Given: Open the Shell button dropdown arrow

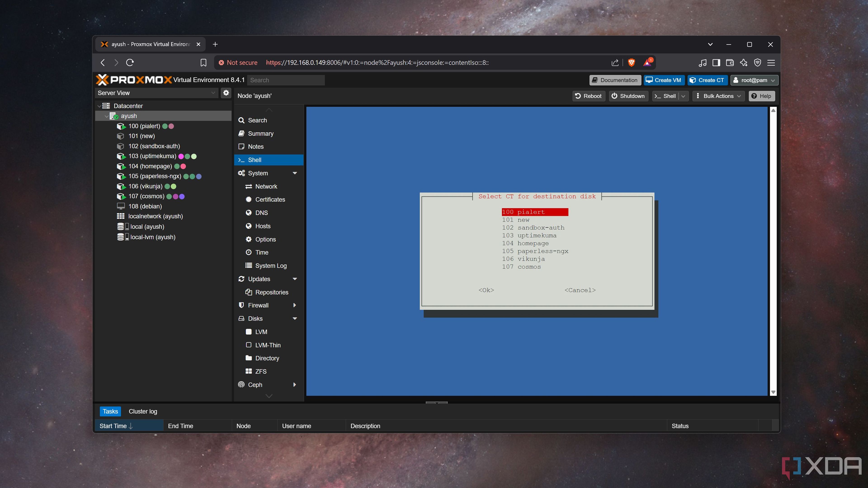Looking at the screenshot, I should [x=683, y=96].
